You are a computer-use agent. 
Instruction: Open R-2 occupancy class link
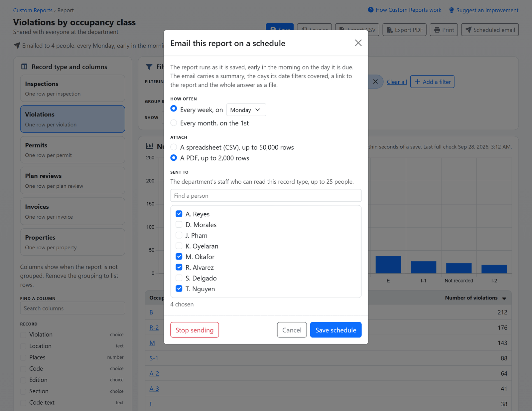[x=154, y=327]
